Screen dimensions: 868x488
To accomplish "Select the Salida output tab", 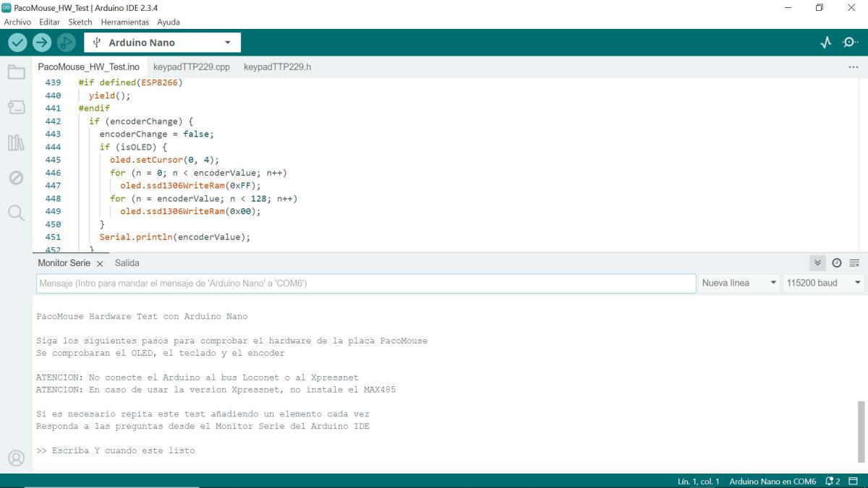I will (127, 263).
